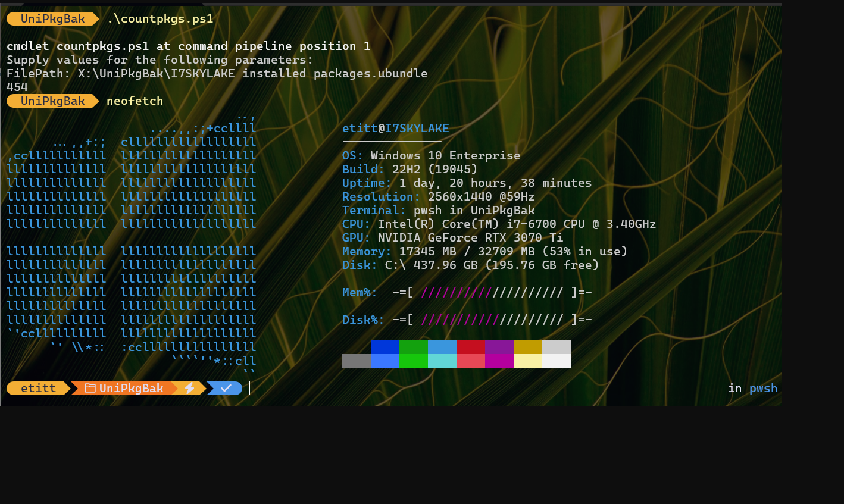
Task: Click the GPU: NVIDIA GeForce RTX 3070 Ti line
Action: pyautogui.click(x=453, y=238)
